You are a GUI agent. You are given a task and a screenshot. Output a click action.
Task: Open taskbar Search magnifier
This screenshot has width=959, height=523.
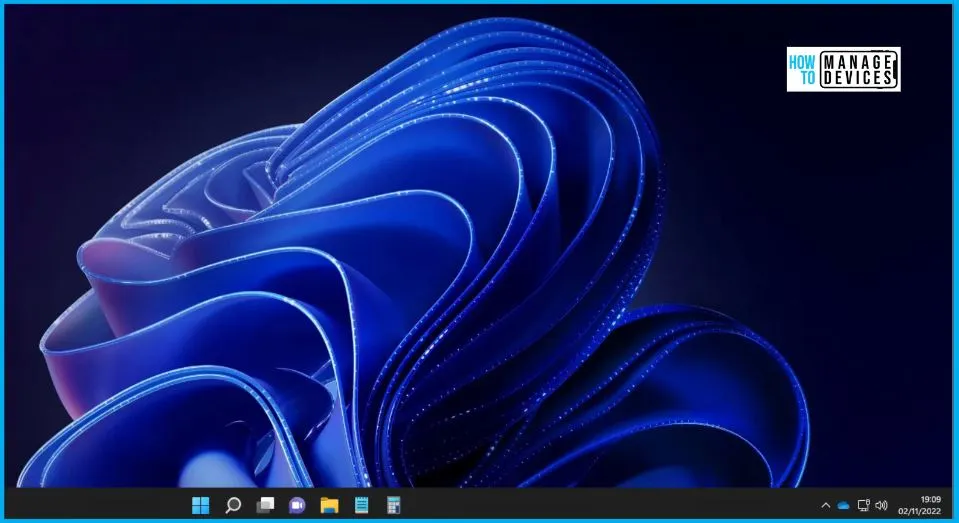[233, 505]
